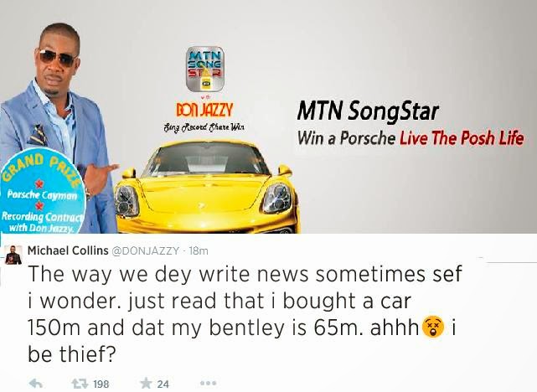The height and width of the screenshot is (392, 537).
Task: Click the dizzy face emoji in the tweet
Action: coord(434,328)
